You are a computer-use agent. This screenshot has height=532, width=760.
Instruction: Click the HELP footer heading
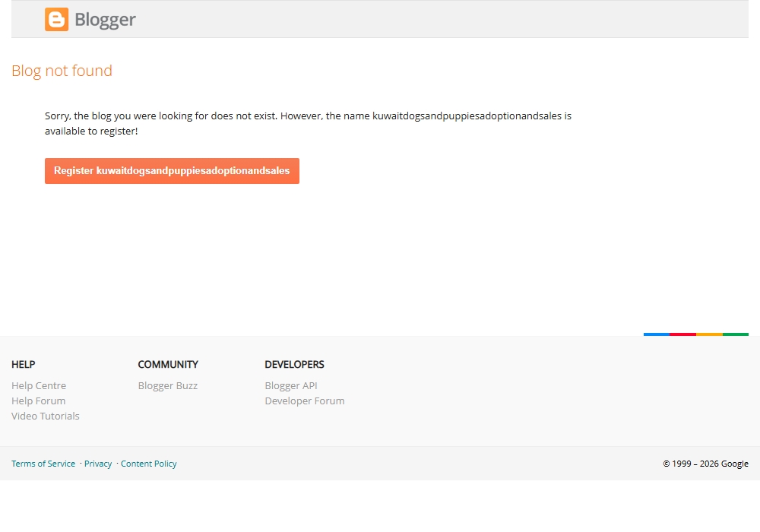(24, 364)
